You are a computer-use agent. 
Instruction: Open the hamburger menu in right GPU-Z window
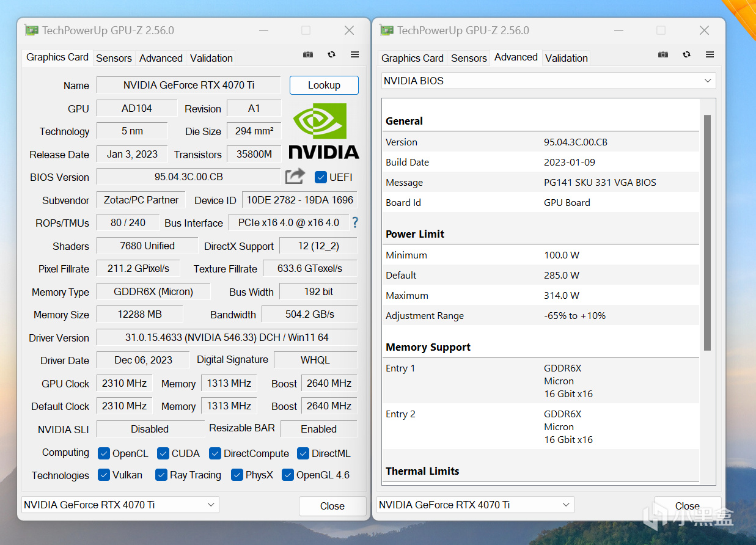[x=710, y=54]
